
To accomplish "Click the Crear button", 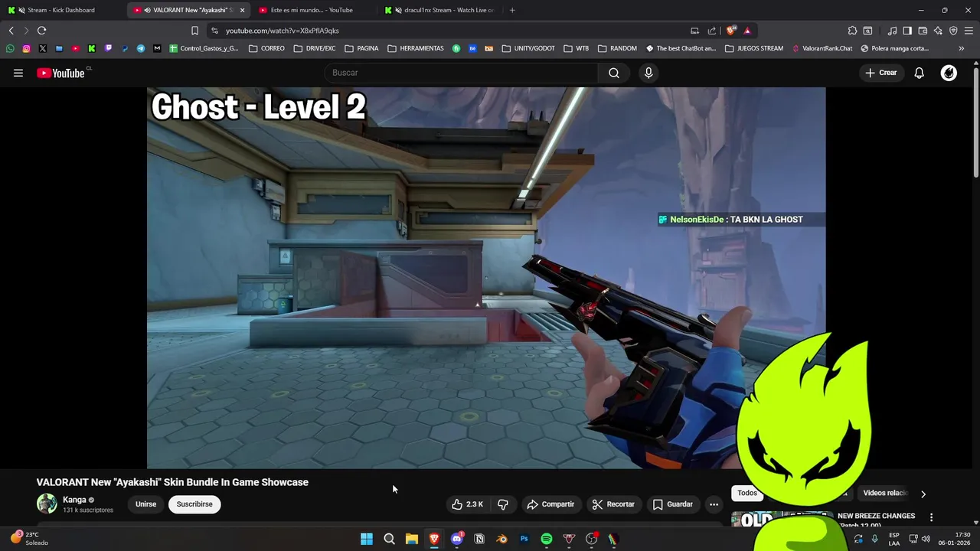I will point(881,73).
